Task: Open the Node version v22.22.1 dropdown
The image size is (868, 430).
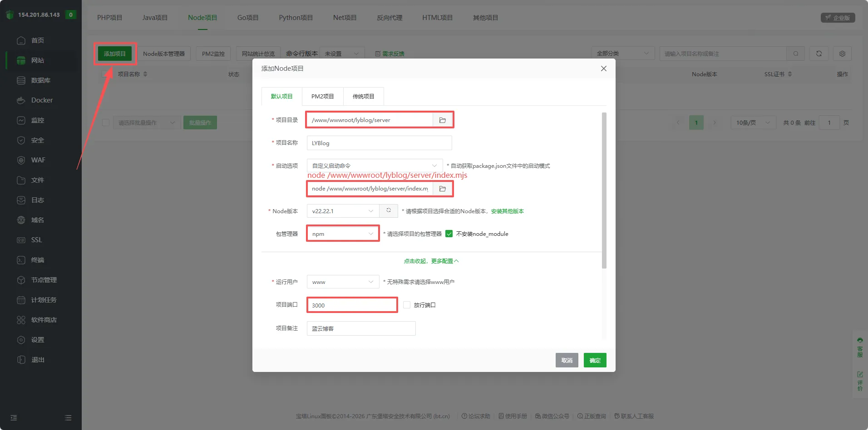Action: (x=343, y=211)
